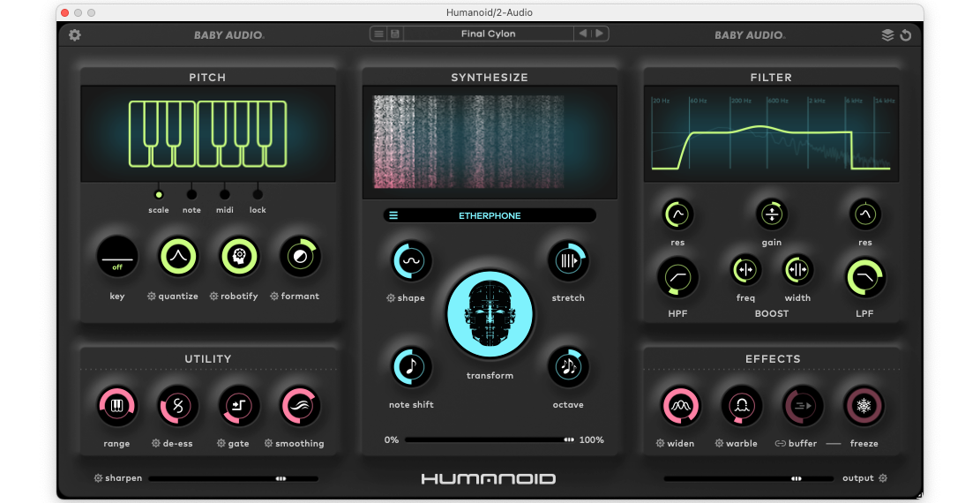Select the midi mode radio dot

pos(225,194)
